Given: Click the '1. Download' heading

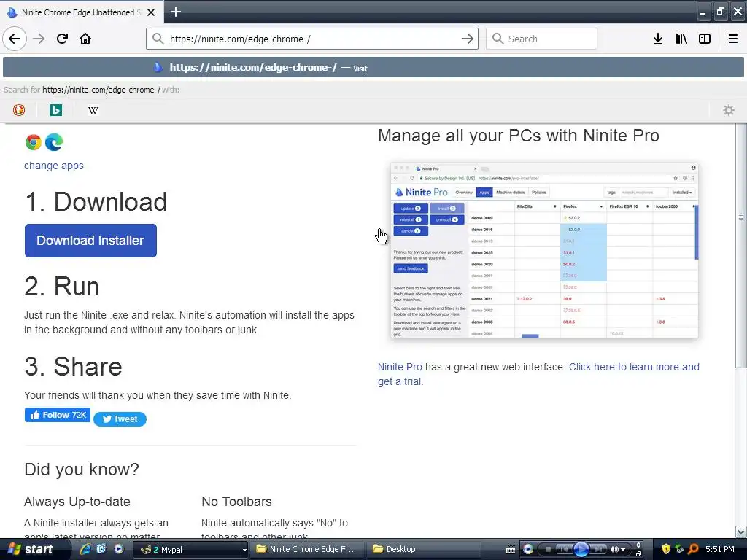Looking at the screenshot, I should pyautogui.click(x=96, y=201).
